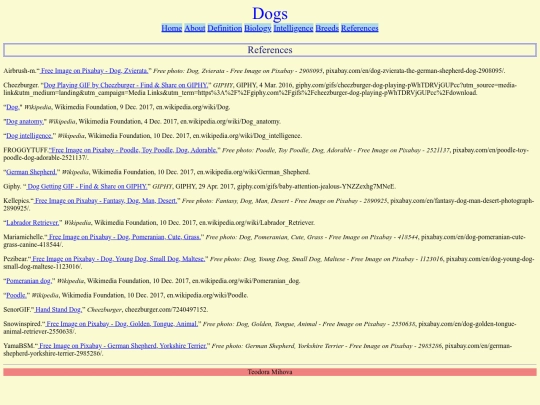
Task: Open Airbrush-m Pixabay Dog, Zvierata link
Action: [94, 71]
